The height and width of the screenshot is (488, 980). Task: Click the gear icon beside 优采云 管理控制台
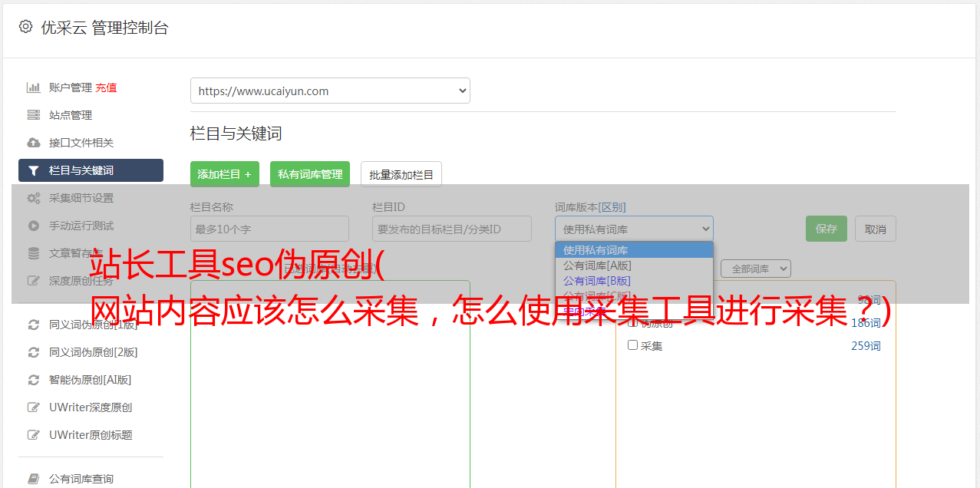[x=25, y=27]
